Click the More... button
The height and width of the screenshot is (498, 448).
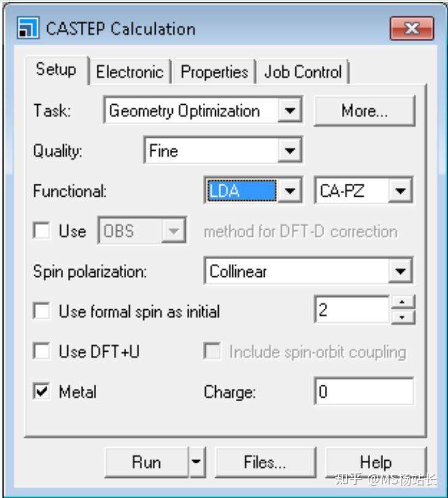[365, 111]
